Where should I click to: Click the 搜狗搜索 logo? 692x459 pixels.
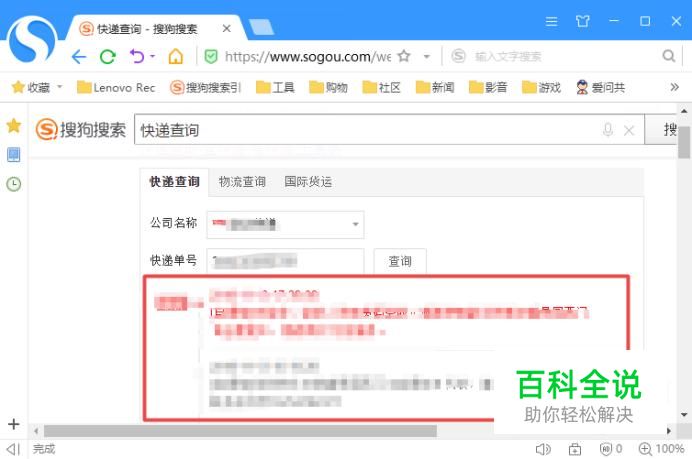81,129
